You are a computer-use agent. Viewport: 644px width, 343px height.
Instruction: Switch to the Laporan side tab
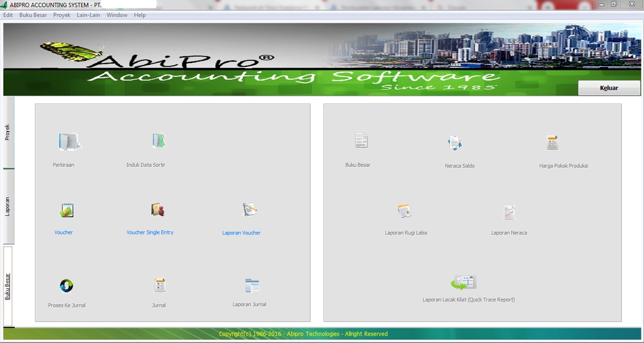click(x=8, y=206)
